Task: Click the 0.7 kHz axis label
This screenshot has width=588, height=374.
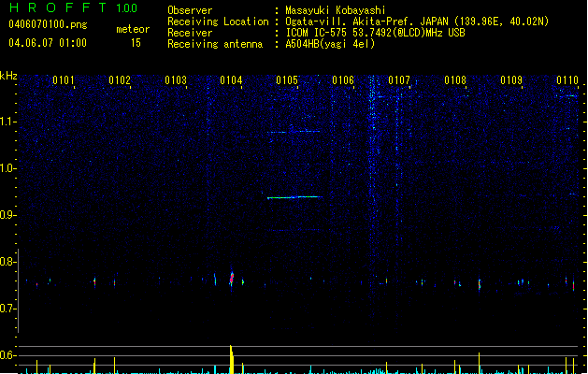Action: (7, 309)
